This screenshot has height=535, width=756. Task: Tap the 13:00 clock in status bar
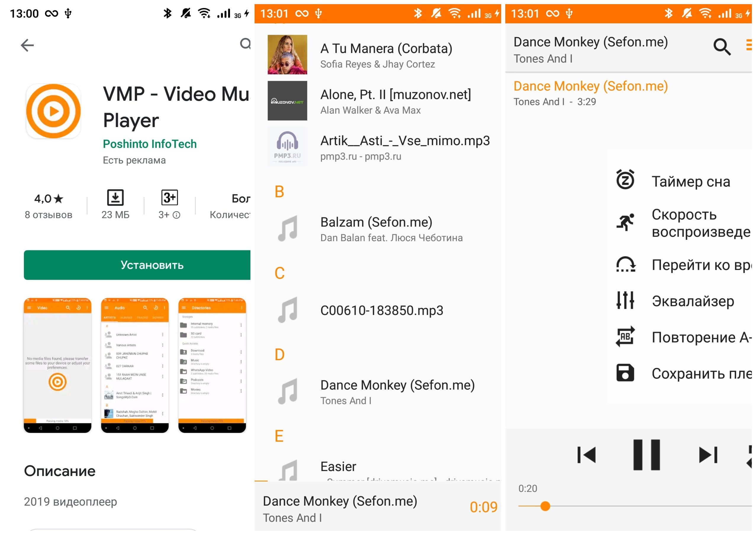pyautogui.click(x=24, y=14)
